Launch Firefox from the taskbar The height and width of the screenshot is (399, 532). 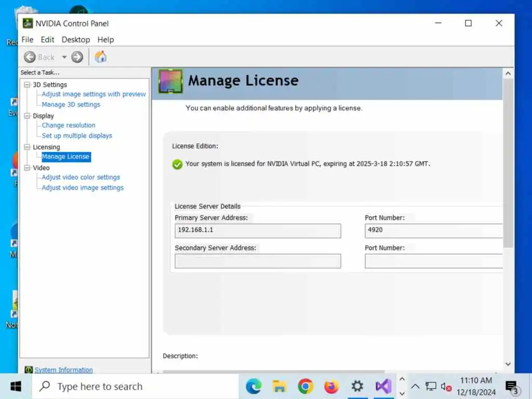[x=331, y=387]
